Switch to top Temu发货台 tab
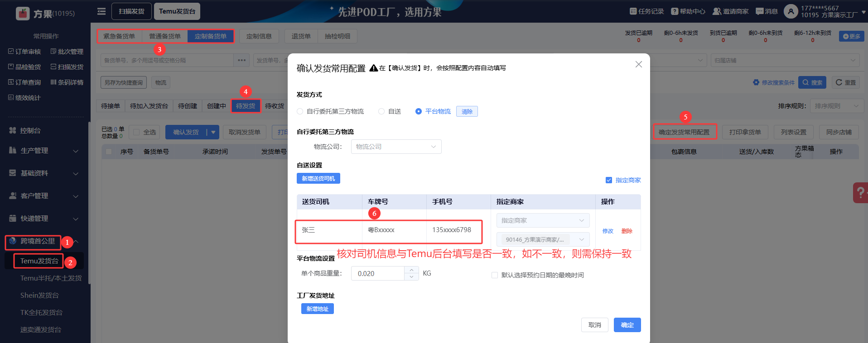Viewport: 868px width, 343px height. tap(177, 11)
